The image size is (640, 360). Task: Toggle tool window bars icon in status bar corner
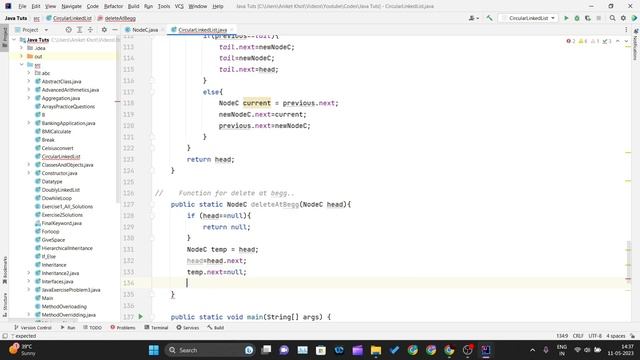[x=5, y=336]
